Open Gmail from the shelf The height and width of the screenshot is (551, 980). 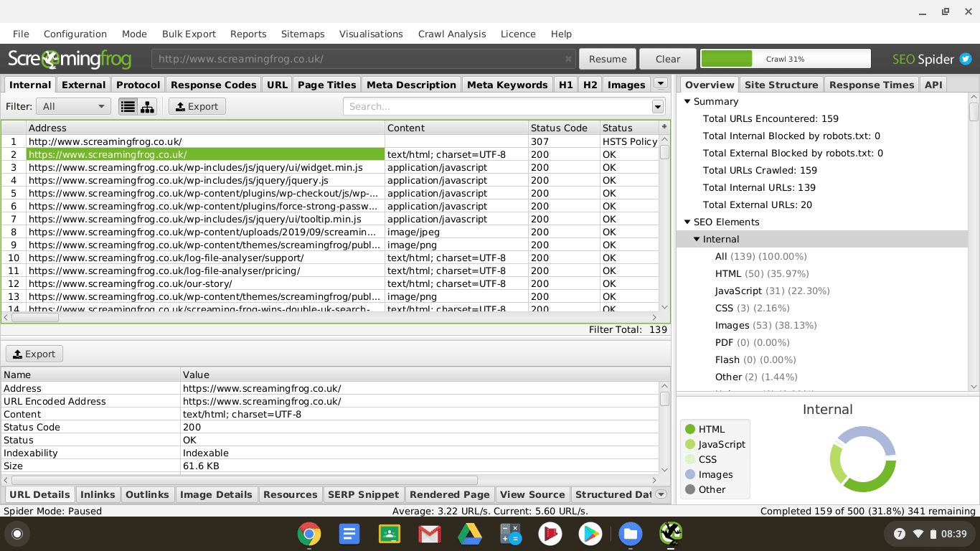(x=430, y=534)
